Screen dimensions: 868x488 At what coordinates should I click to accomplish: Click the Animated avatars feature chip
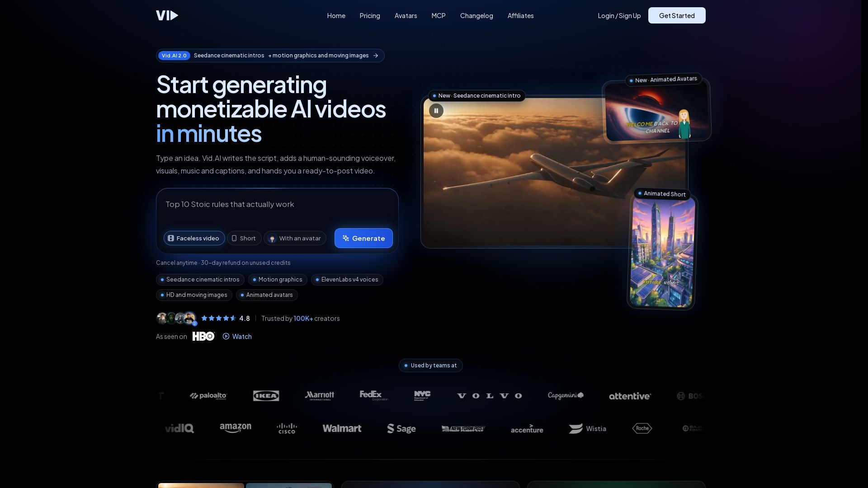[267, 295]
